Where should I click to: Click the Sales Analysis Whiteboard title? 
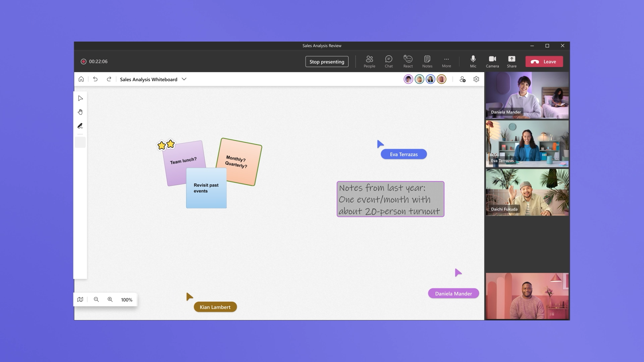149,79
